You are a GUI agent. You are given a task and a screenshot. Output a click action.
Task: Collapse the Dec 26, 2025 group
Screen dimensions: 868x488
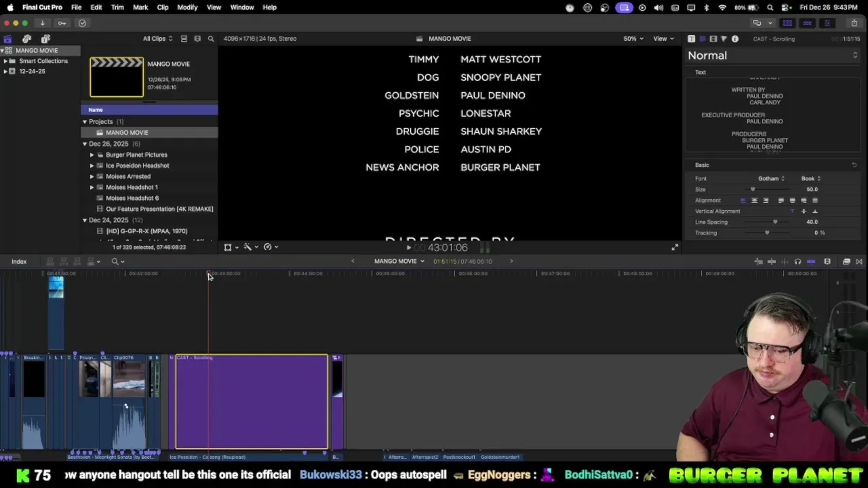[x=85, y=144]
